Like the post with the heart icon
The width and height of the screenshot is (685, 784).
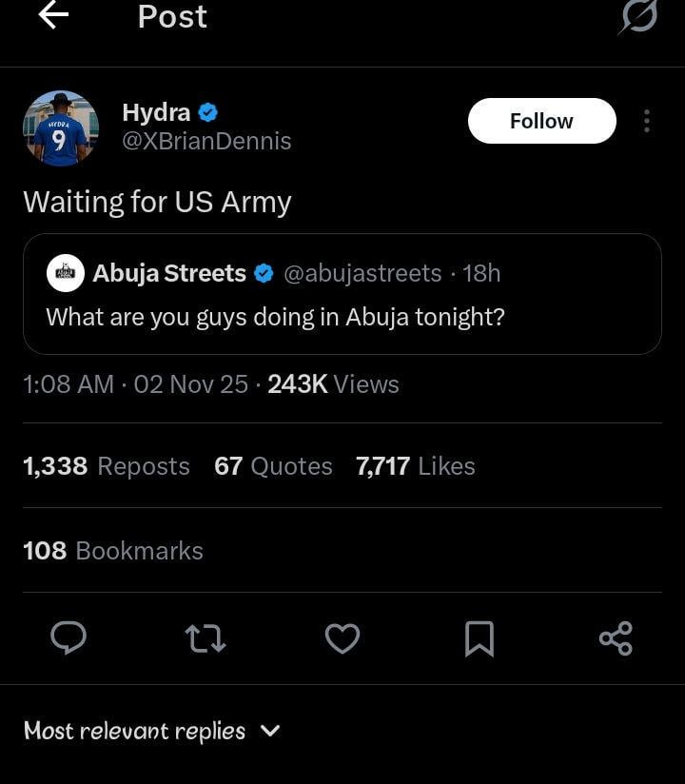(x=342, y=638)
